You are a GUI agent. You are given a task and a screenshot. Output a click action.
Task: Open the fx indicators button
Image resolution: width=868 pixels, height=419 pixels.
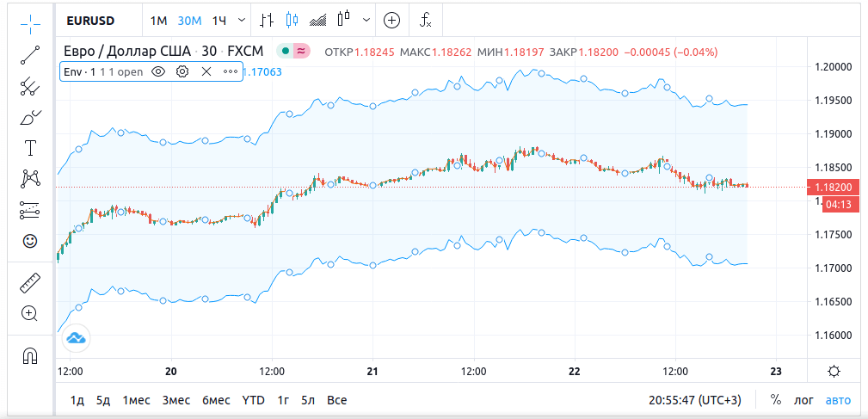click(425, 20)
